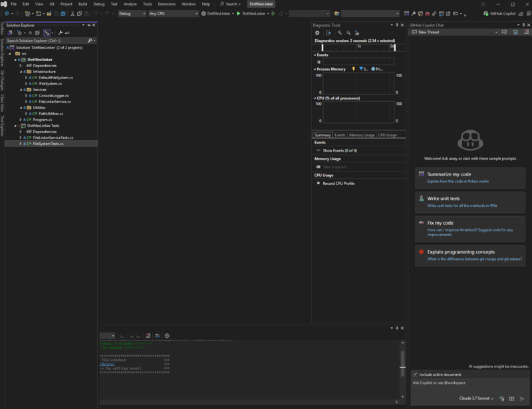
Task: Click Start Without Debugging outlined play icon
Action: click(273, 13)
